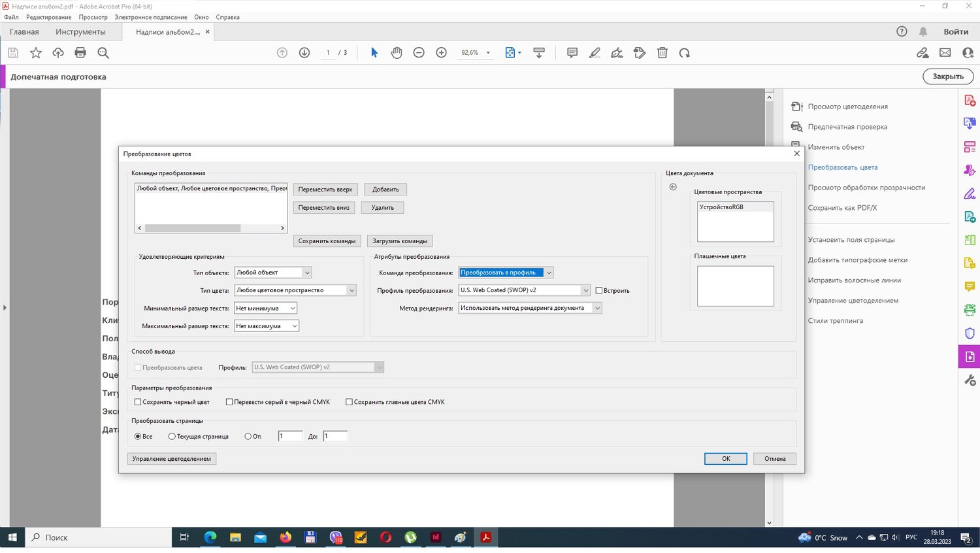Open the find text magnifier tool
Image resolution: width=980 pixels, height=553 pixels.
(103, 53)
